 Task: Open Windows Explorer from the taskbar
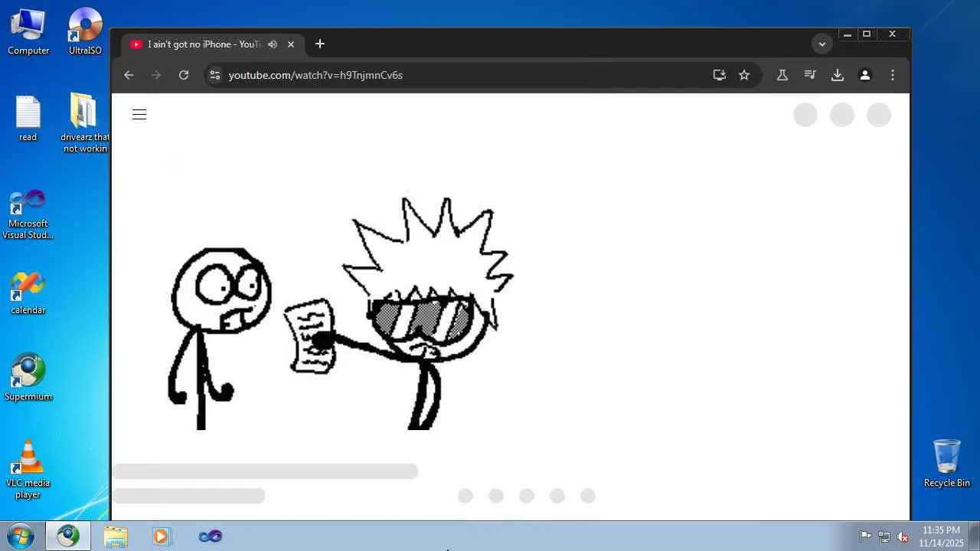(116, 536)
